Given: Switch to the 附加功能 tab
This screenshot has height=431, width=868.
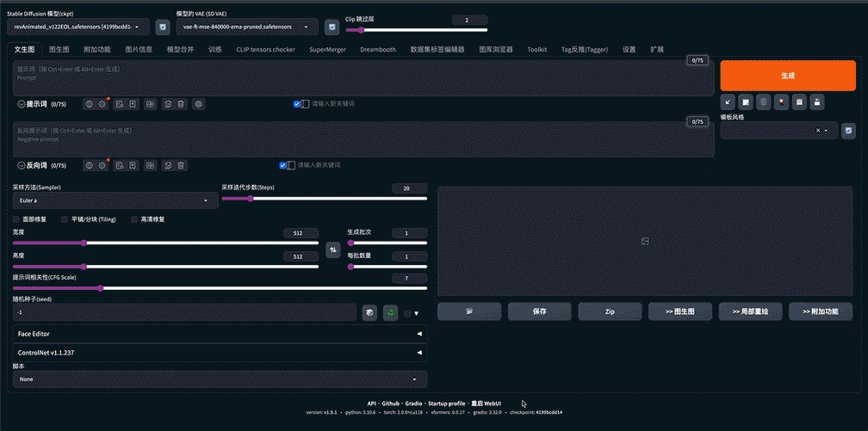Looking at the screenshot, I should (96, 49).
